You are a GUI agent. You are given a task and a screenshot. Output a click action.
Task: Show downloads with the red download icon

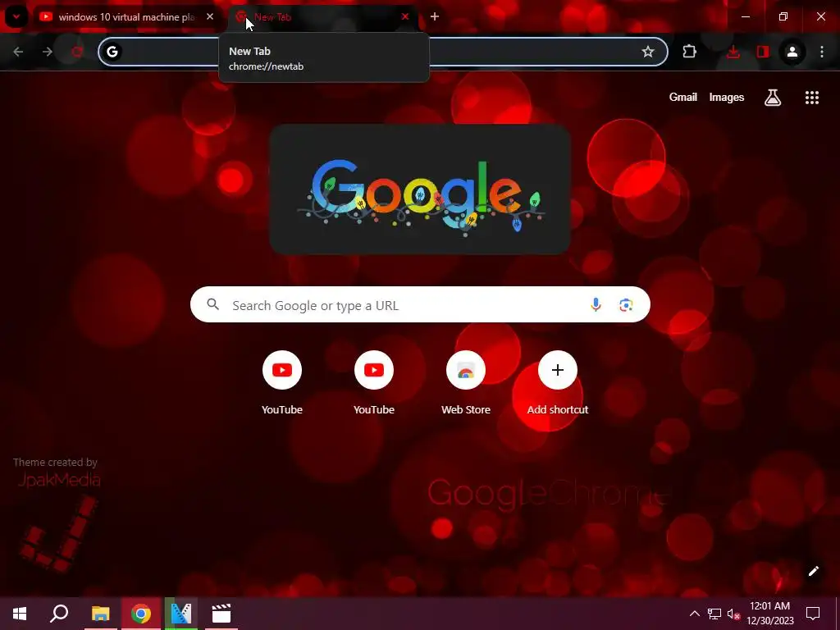[x=733, y=52]
